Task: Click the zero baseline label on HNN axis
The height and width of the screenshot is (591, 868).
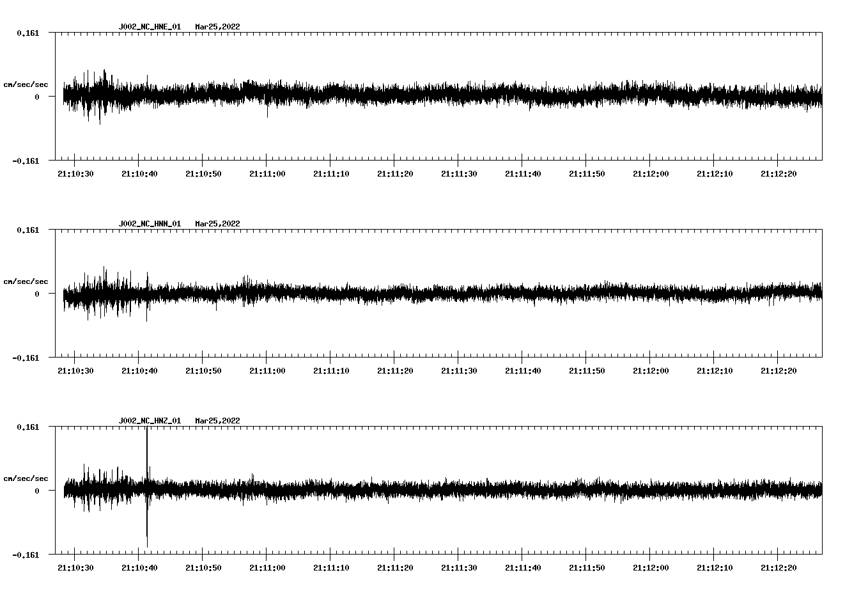Action: [x=37, y=294]
